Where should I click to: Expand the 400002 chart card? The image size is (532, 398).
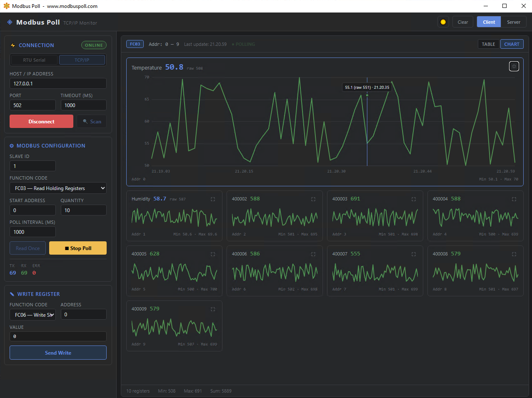313,199
